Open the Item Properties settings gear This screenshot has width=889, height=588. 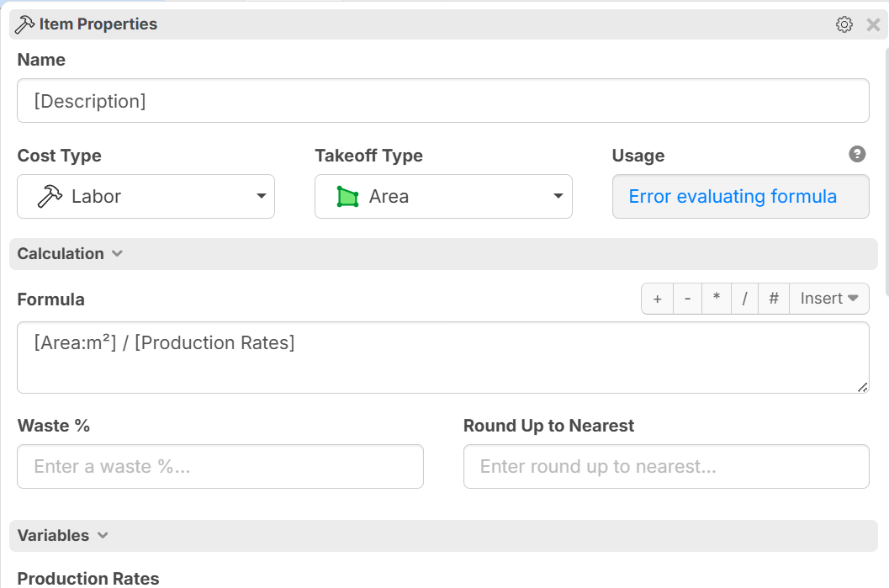pyautogui.click(x=844, y=24)
